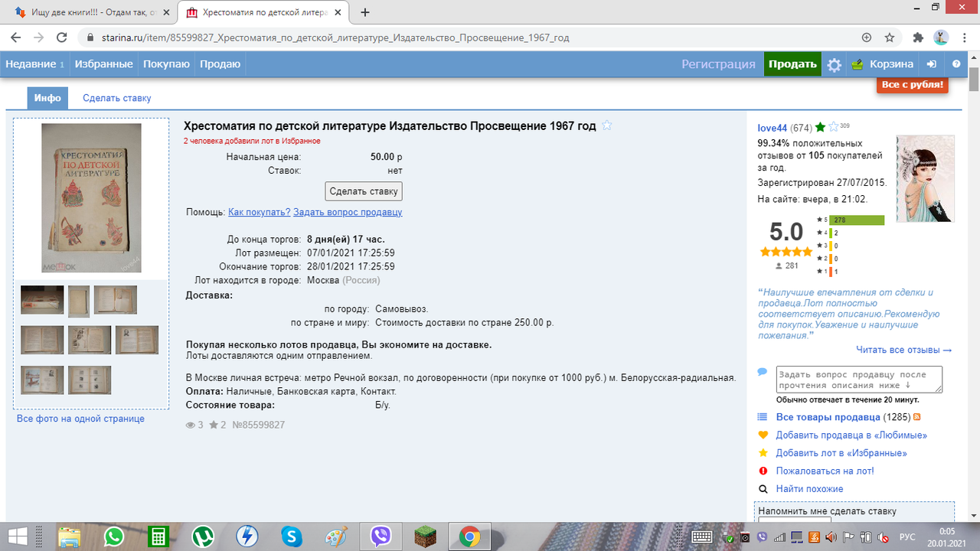Toggle the star next to the lot title
Viewport: 980px width, 551px height.
click(606, 126)
